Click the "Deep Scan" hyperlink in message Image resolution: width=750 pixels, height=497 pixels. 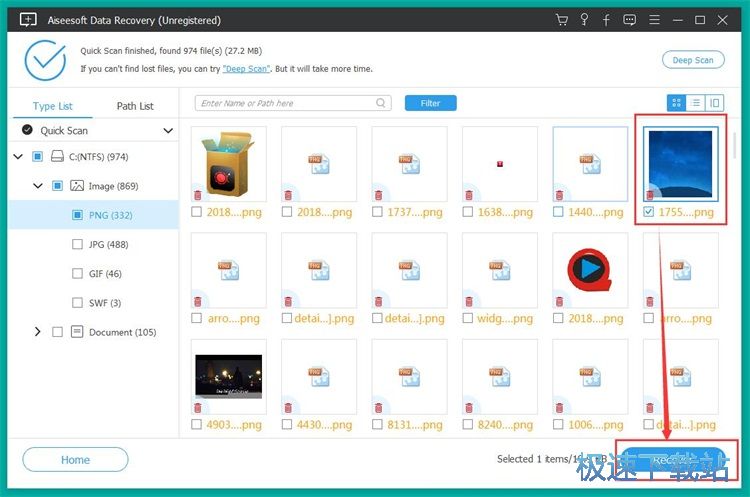click(x=246, y=69)
